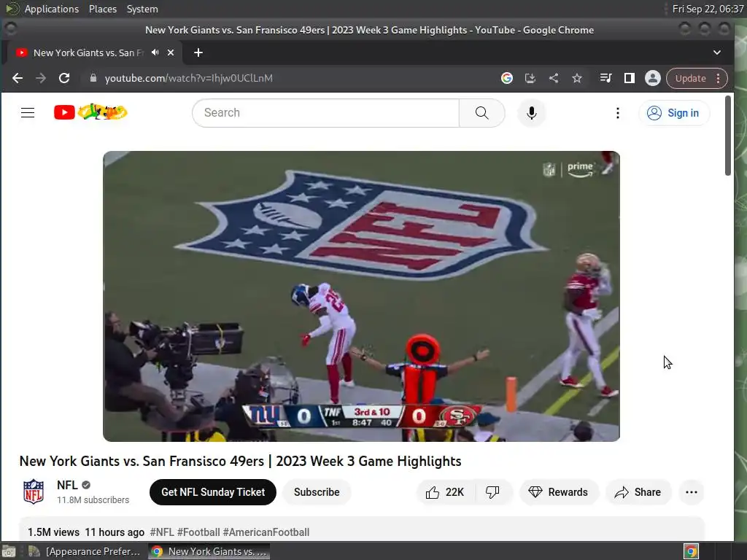The width and height of the screenshot is (747, 560).
Task: Like the video with thumbs up
Action: coord(445,492)
